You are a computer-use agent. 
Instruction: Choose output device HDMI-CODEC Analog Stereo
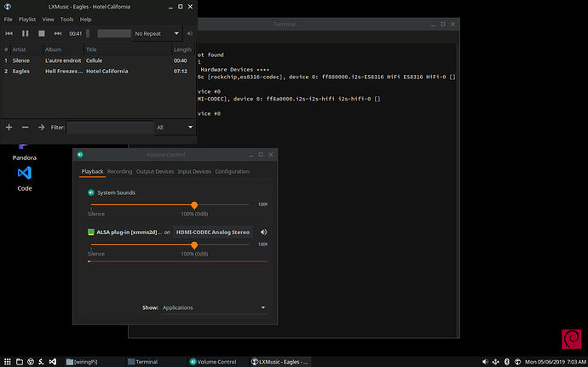(x=213, y=232)
